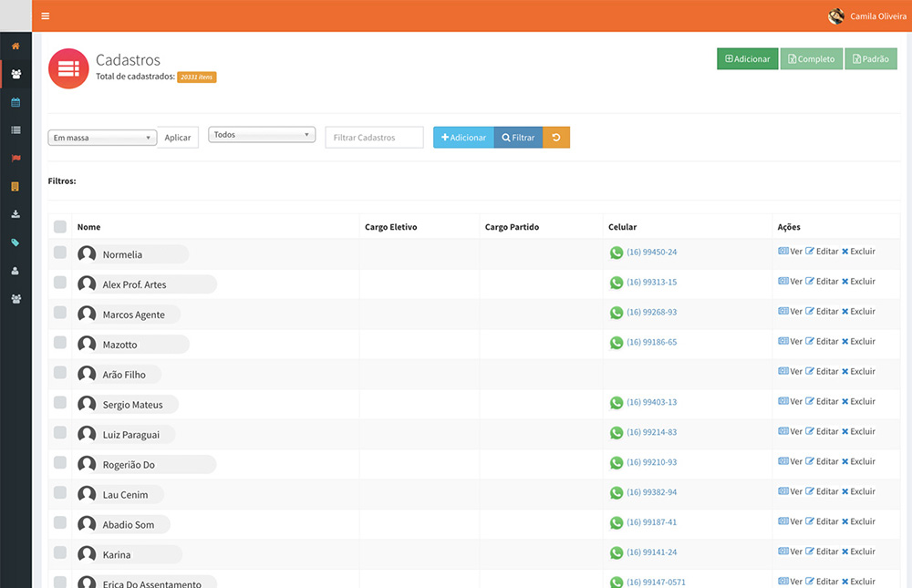Click the list icon in the sidebar
The image size is (912, 588).
coord(16,130)
